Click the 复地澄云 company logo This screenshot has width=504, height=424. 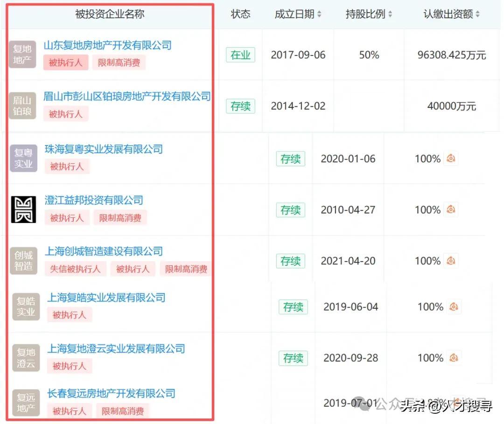click(26, 358)
